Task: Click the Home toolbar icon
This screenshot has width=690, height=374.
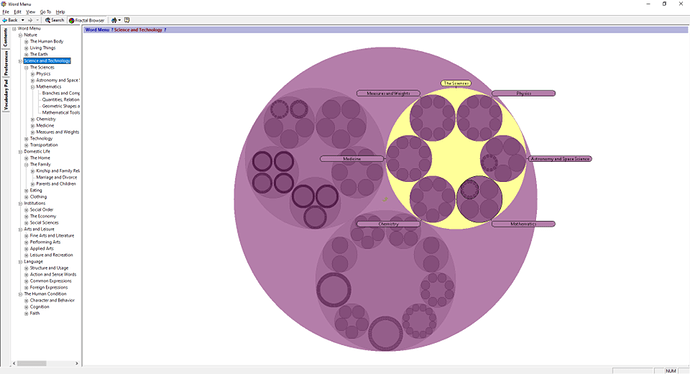Action: 114,20
